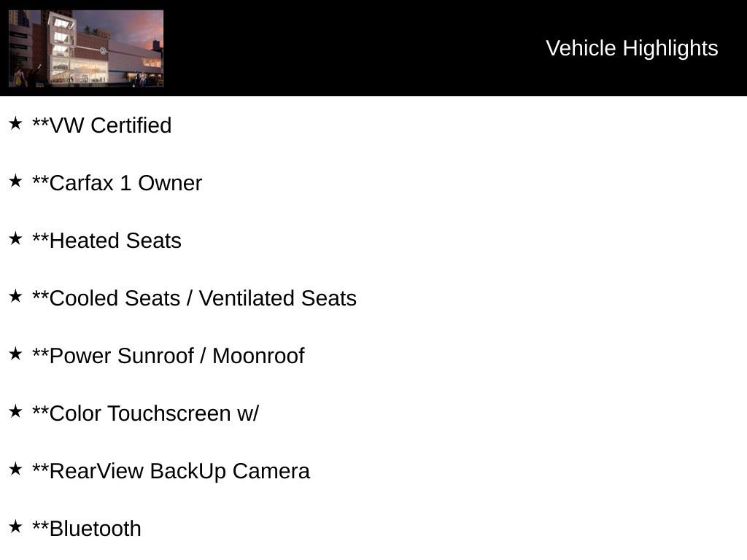Click the star bullet next to Bluetooth

[x=15, y=527]
